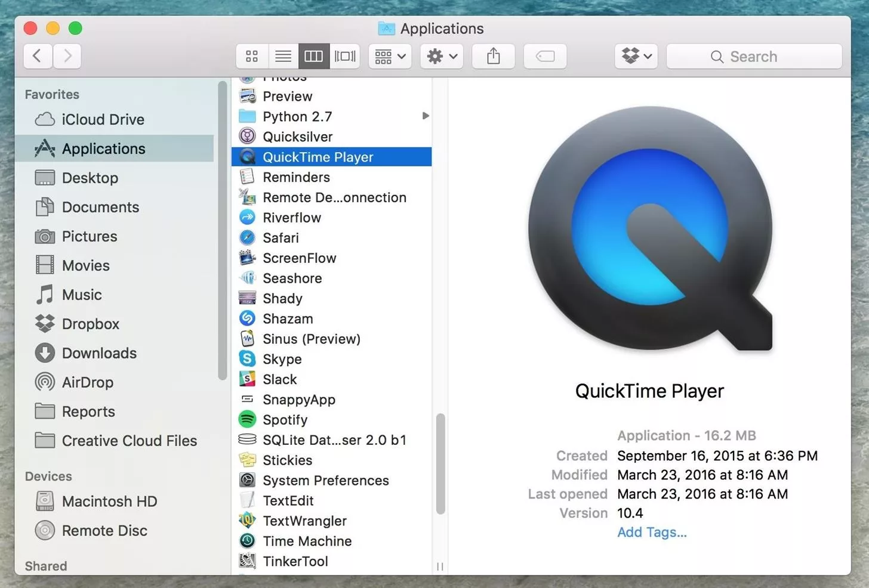The width and height of the screenshot is (869, 588).
Task: Click the back navigation button
Action: click(38, 55)
